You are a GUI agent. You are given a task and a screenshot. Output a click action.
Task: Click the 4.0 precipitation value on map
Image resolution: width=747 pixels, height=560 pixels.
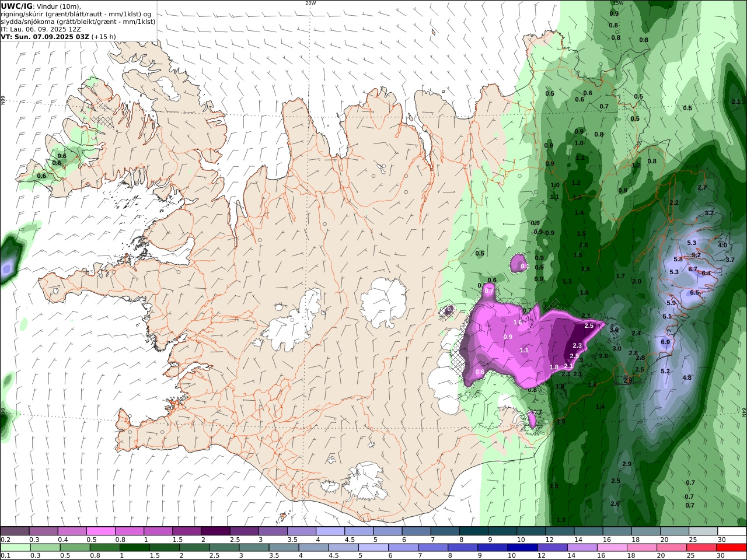pyautogui.click(x=722, y=245)
